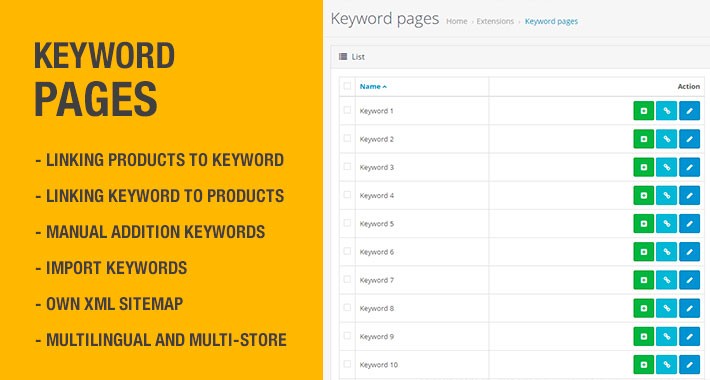The height and width of the screenshot is (380, 710).
Task: Click the chain link button for Keyword 3
Action: [x=667, y=167]
